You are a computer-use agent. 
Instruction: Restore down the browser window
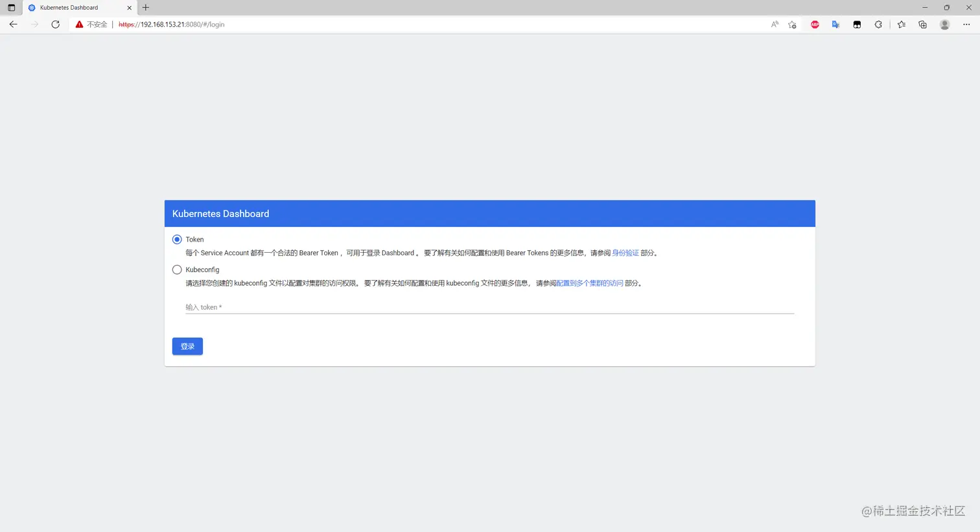(947, 8)
